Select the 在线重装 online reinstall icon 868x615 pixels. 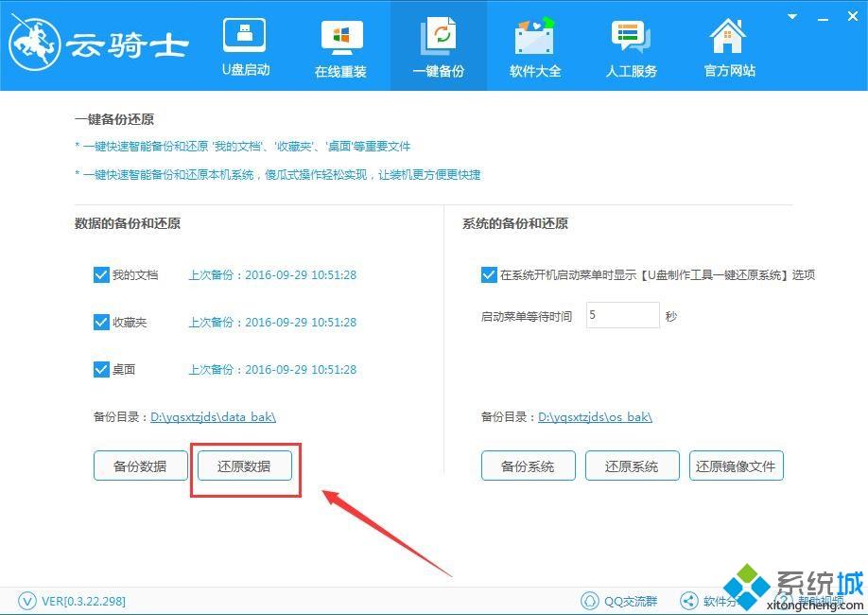(340, 38)
